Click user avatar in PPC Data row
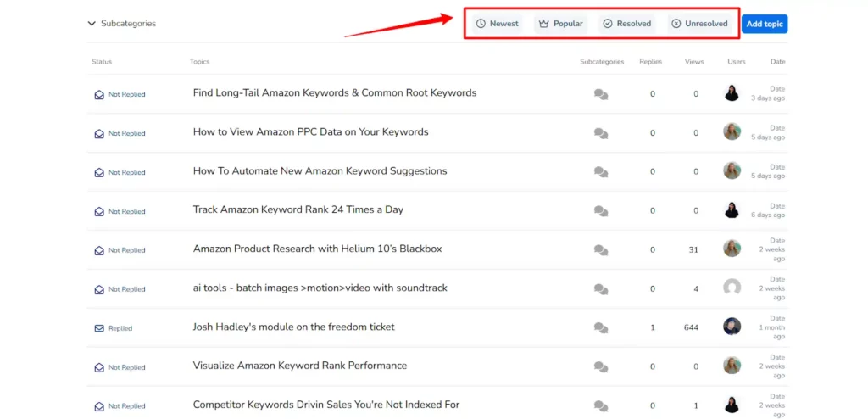 (x=732, y=131)
